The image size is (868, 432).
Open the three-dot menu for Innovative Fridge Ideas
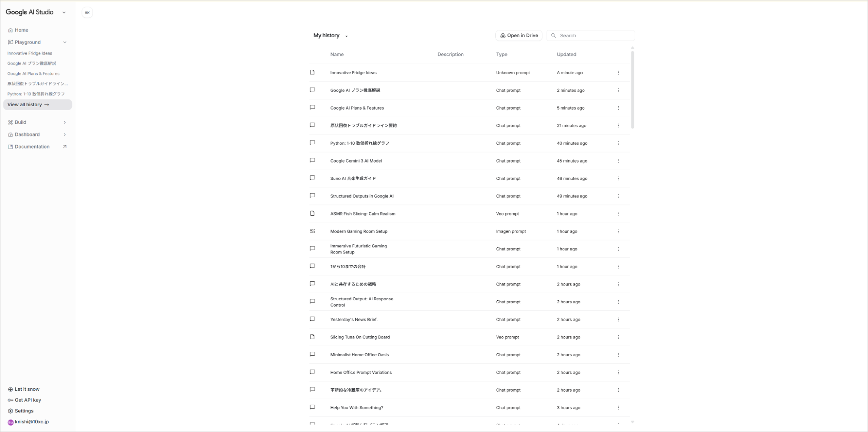[619, 72]
